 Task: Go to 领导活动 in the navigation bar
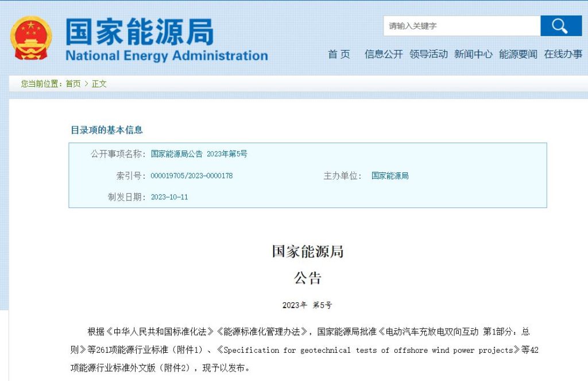click(x=428, y=54)
